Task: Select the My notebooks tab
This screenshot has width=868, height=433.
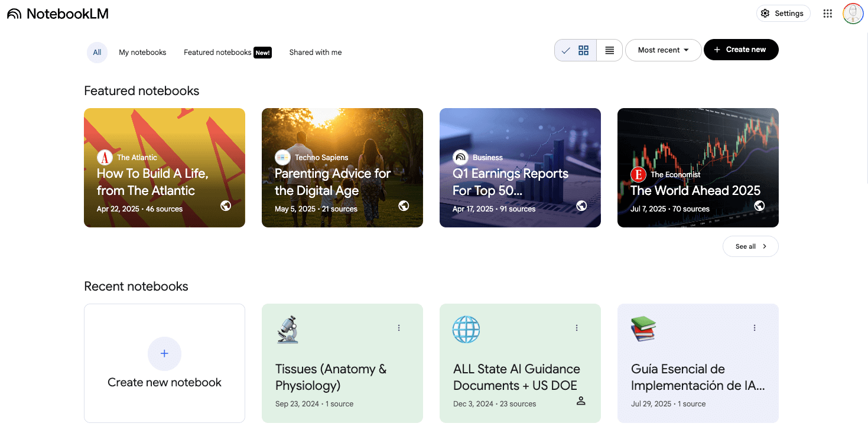Action: click(x=142, y=53)
